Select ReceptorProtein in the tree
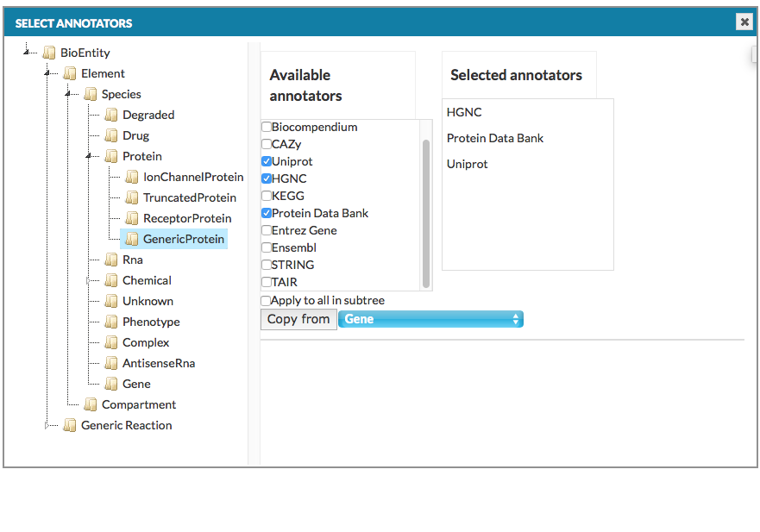This screenshot has width=760, height=532. coord(187,218)
